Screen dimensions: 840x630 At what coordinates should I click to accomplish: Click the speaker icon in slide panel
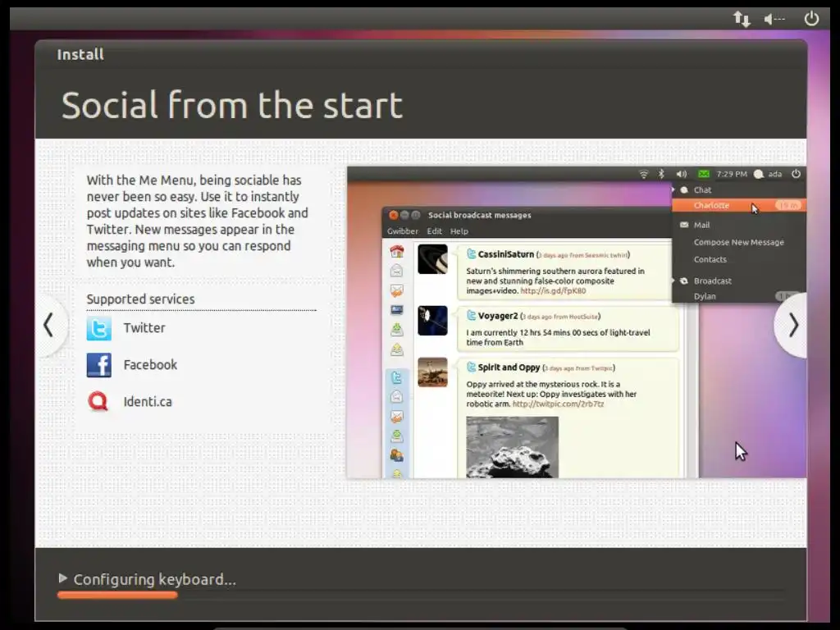coord(682,174)
